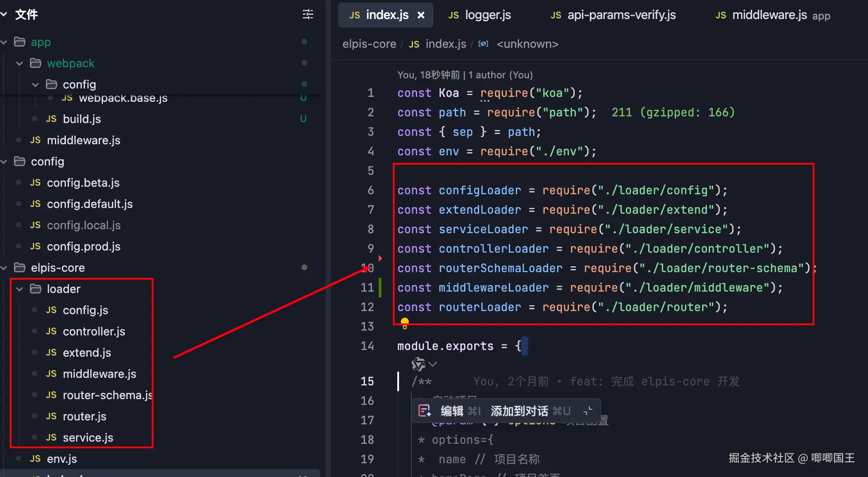Collapse the webpack config folder chevron
This screenshot has height=477, width=868.
[x=35, y=85]
